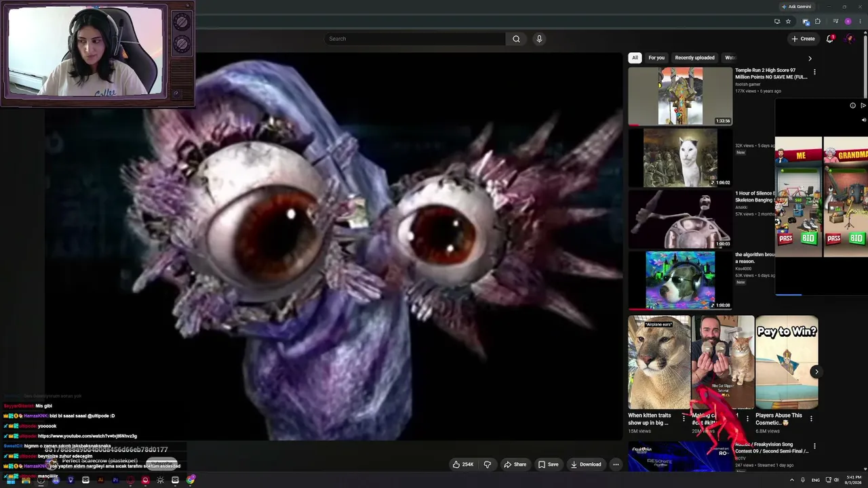
Task: Open the dog with sunglasses video thumbnail
Action: (x=680, y=281)
